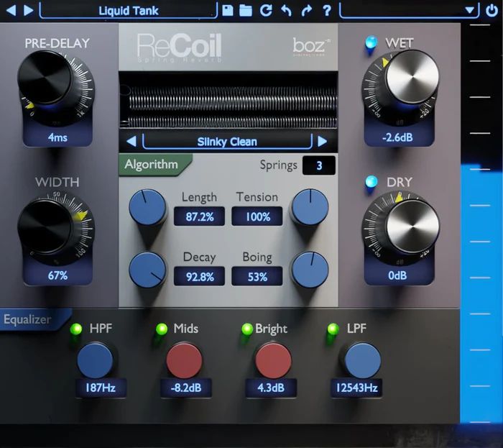The height and width of the screenshot is (448, 503).
Task: Open the Slinky Clean algorithm selector
Action: 227,142
